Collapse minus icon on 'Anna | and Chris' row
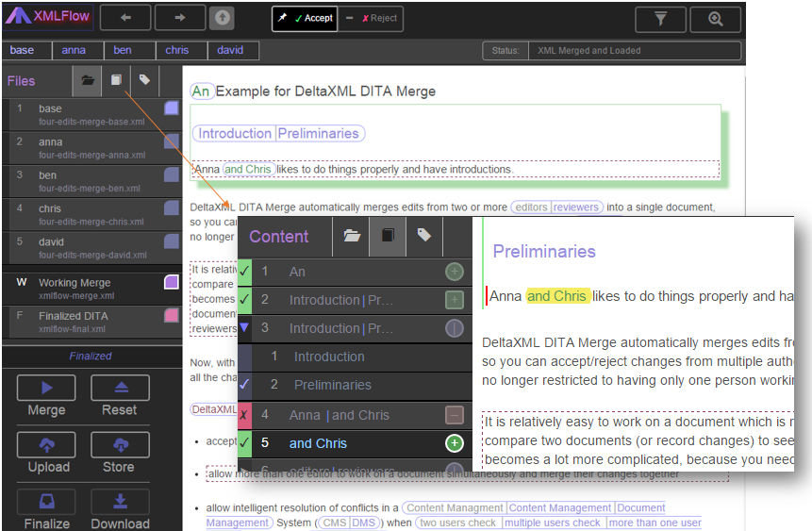 (x=455, y=415)
